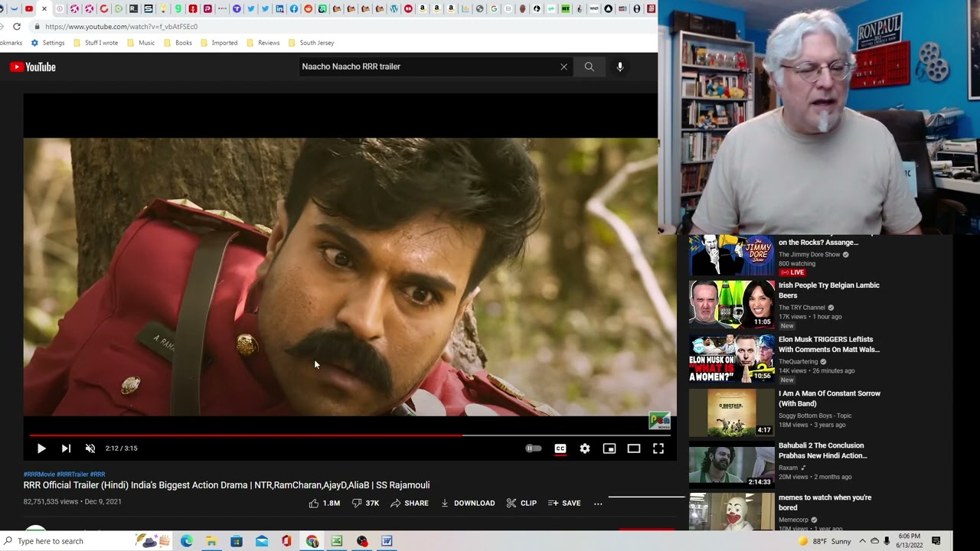Viewport: 980px width, 551px height.
Task: Open Bahubali 2 The Conclusion video title
Action: 823,450
